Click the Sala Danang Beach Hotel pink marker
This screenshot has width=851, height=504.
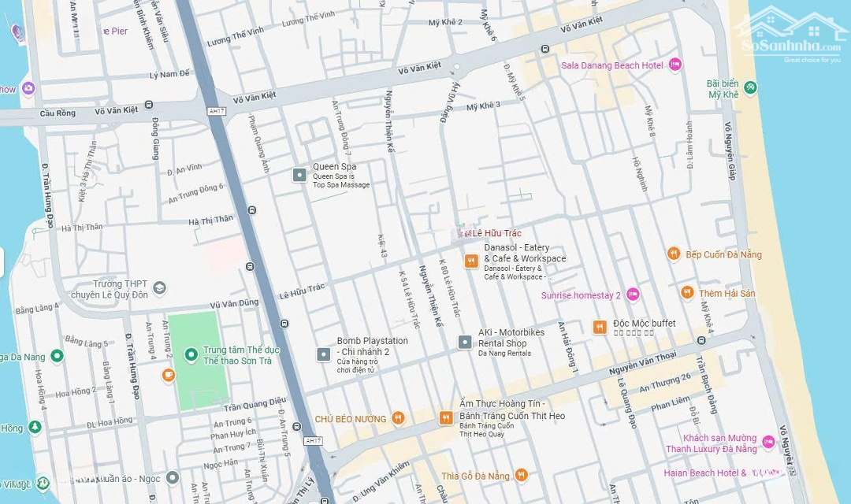(x=674, y=65)
